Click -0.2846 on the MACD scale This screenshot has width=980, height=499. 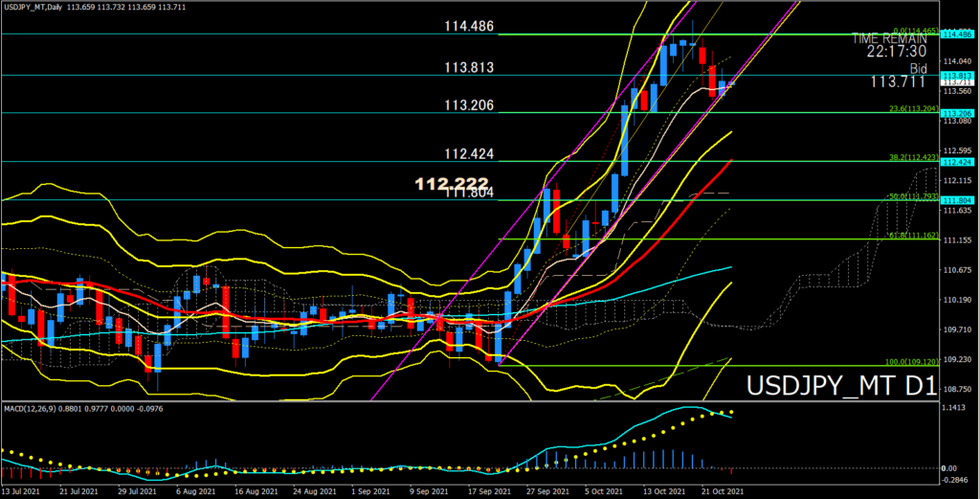point(955,480)
